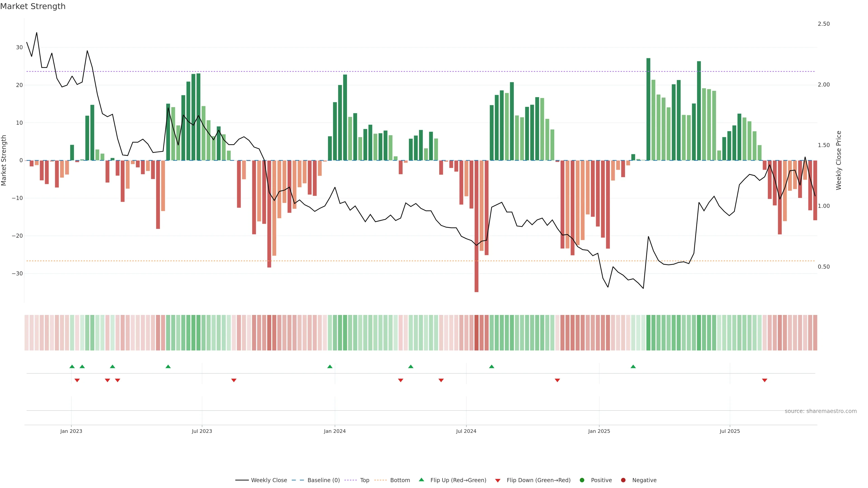The width and height of the screenshot is (868, 488).
Task: Click the Jan 2024 x-axis label
Action: coord(335,431)
